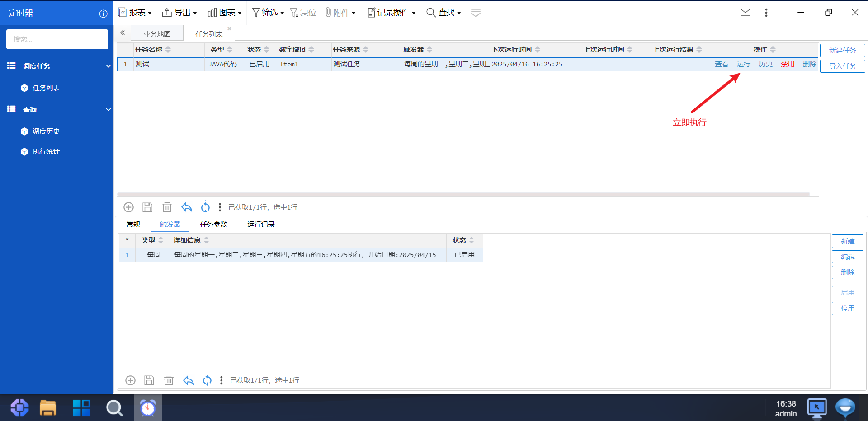The height and width of the screenshot is (421, 868).
Task: Switch to the 运行记录 tab
Action: click(261, 225)
